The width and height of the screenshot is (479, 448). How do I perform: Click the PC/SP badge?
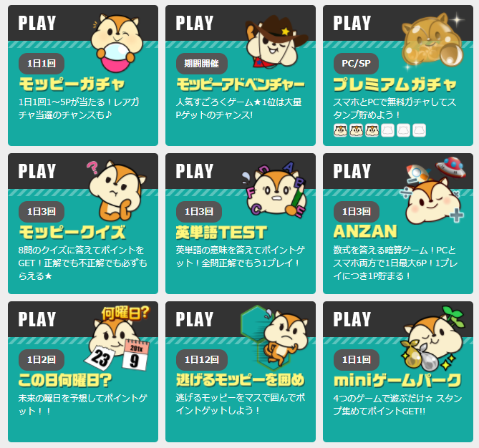point(356,64)
